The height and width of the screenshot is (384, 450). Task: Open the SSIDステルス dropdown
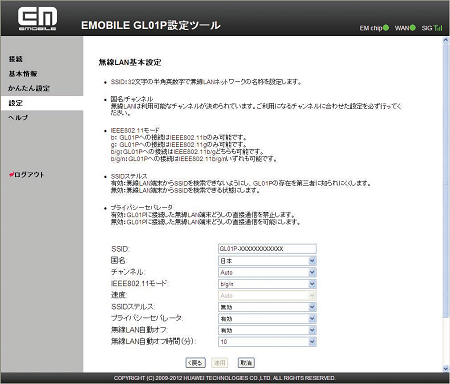tap(267, 307)
